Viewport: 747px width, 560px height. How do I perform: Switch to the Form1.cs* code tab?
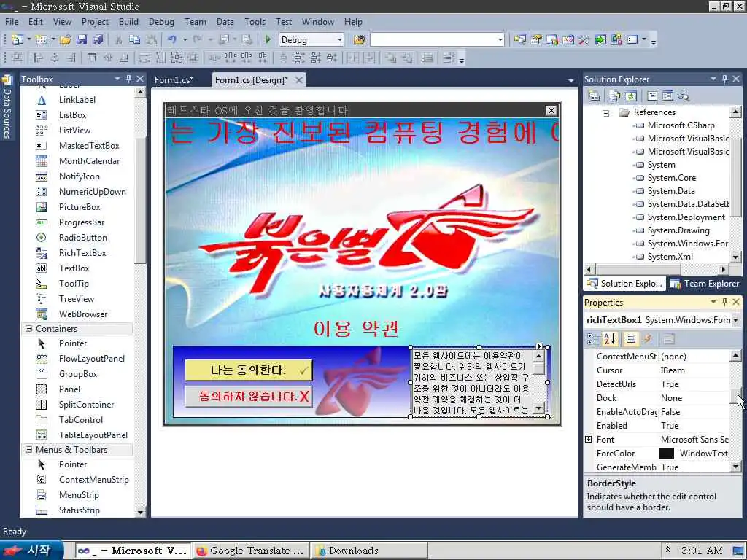[x=174, y=80]
